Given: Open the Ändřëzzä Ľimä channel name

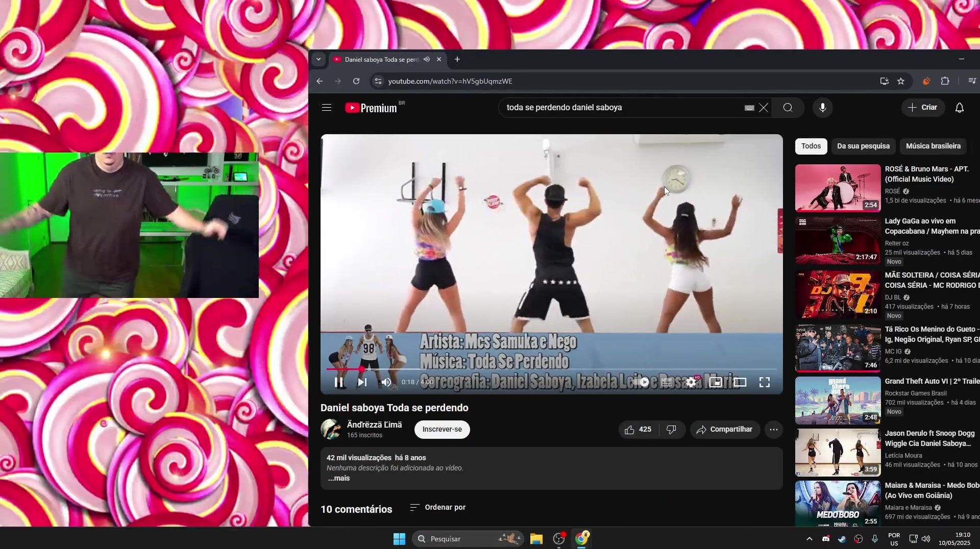Looking at the screenshot, I should 374,425.
